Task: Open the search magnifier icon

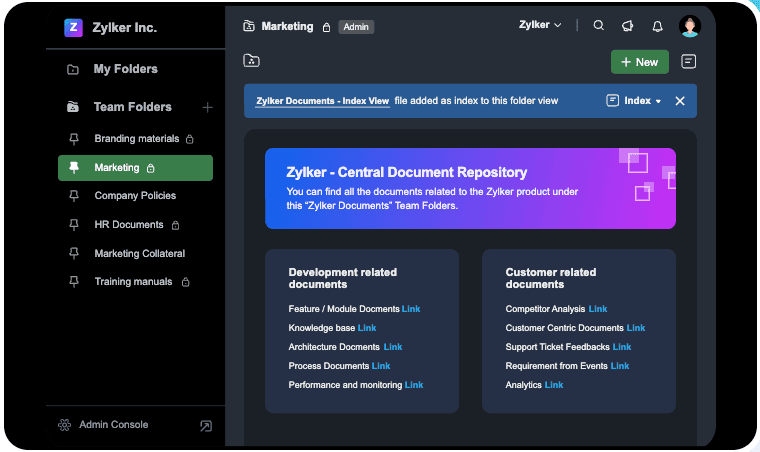Action: tap(599, 25)
